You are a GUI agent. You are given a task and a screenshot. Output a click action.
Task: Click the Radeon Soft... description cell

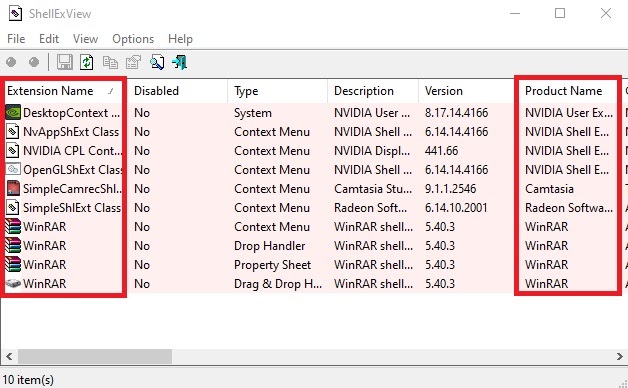click(x=370, y=208)
